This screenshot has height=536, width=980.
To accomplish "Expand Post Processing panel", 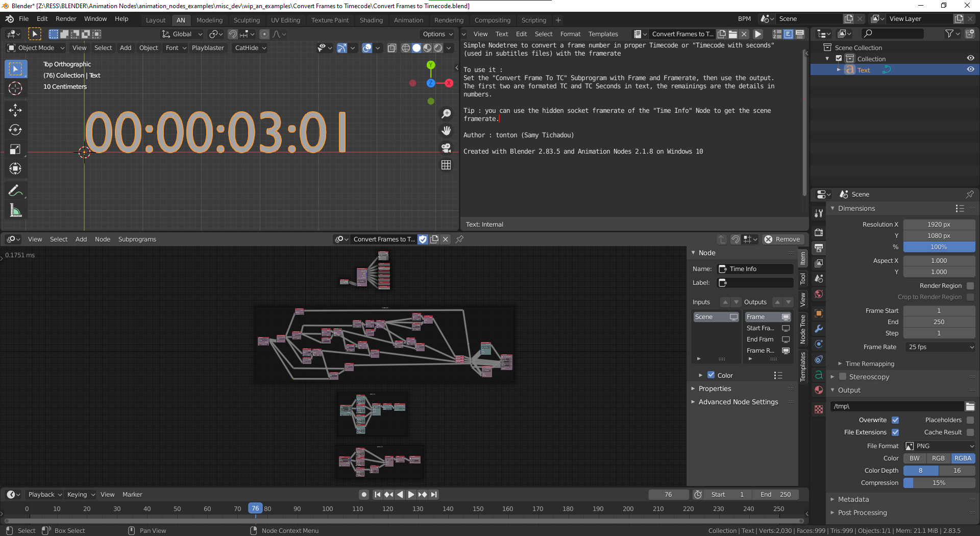I will click(862, 513).
